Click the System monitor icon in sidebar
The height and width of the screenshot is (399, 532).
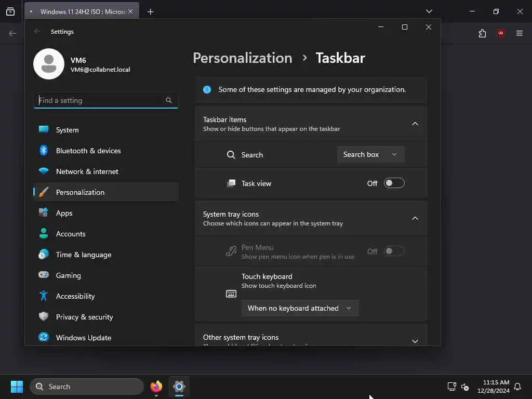(44, 129)
